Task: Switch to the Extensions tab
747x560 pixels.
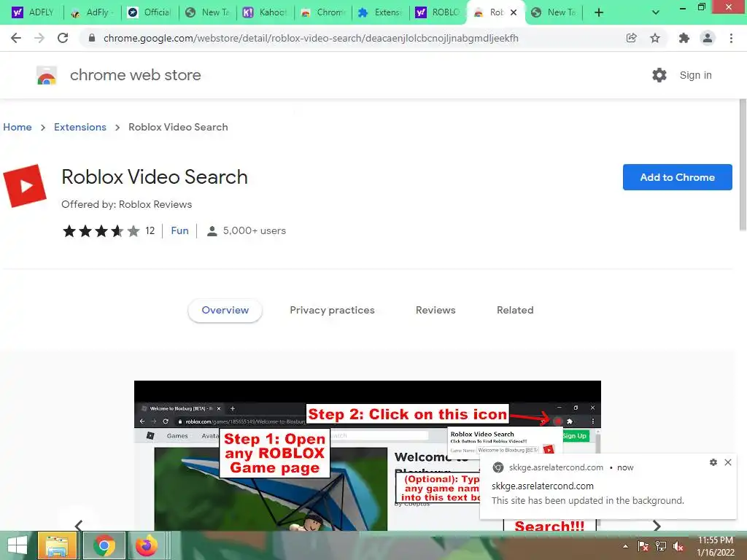Action: [379, 12]
